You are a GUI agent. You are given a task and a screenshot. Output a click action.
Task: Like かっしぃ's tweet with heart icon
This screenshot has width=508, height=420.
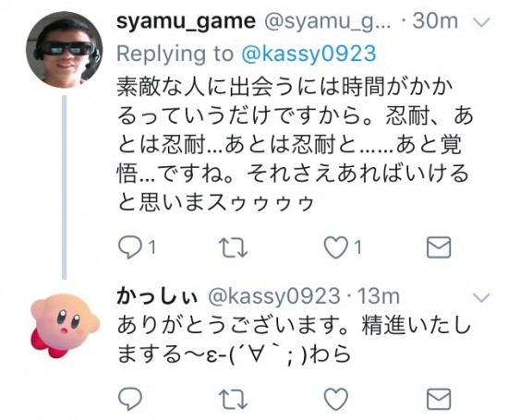point(335,399)
